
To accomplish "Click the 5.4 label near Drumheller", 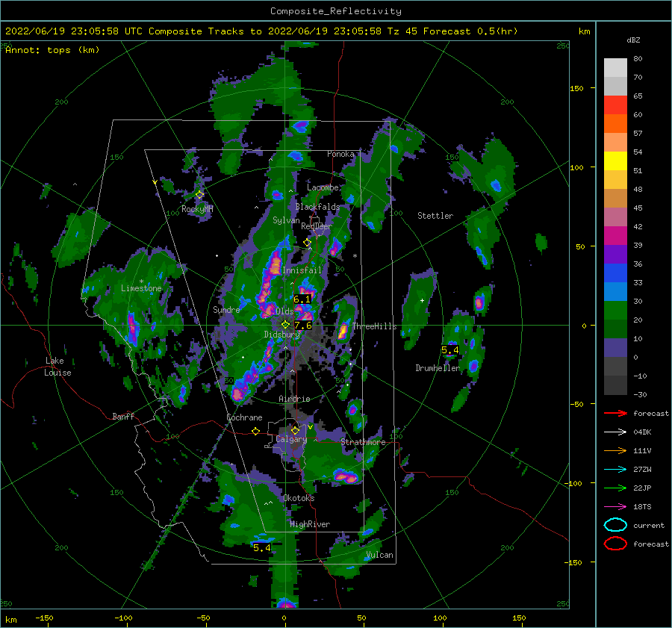I will point(450,350).
